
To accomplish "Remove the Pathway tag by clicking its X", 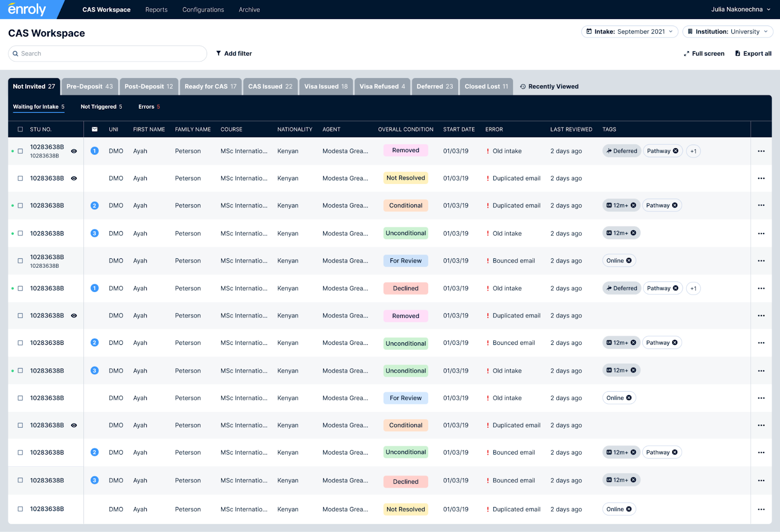I will click(677, 151).
